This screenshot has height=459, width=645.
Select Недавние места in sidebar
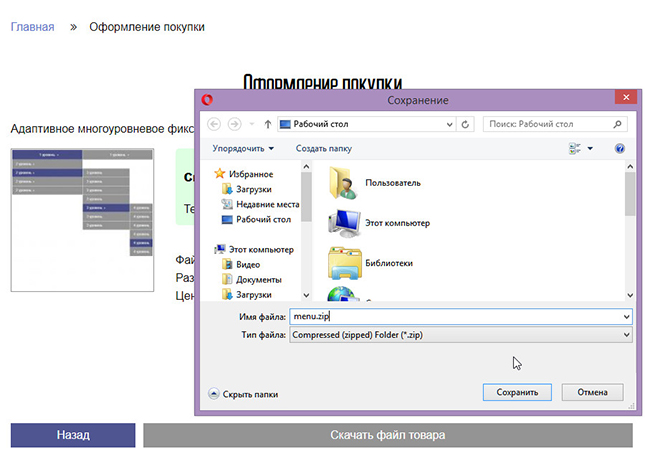tap(268, 203)
